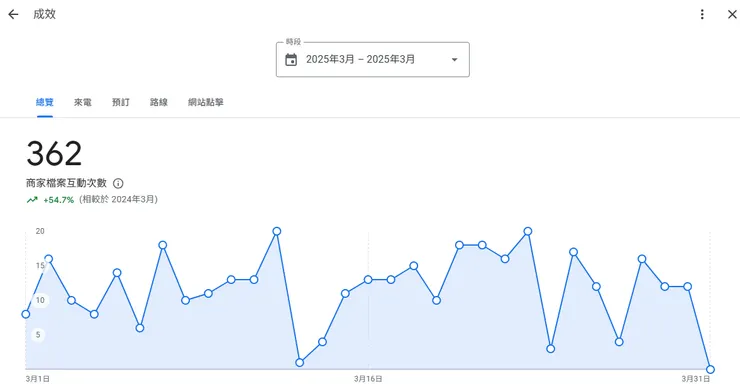
Task: Click the 商家檔案互動次數 label
Action: 67,183
